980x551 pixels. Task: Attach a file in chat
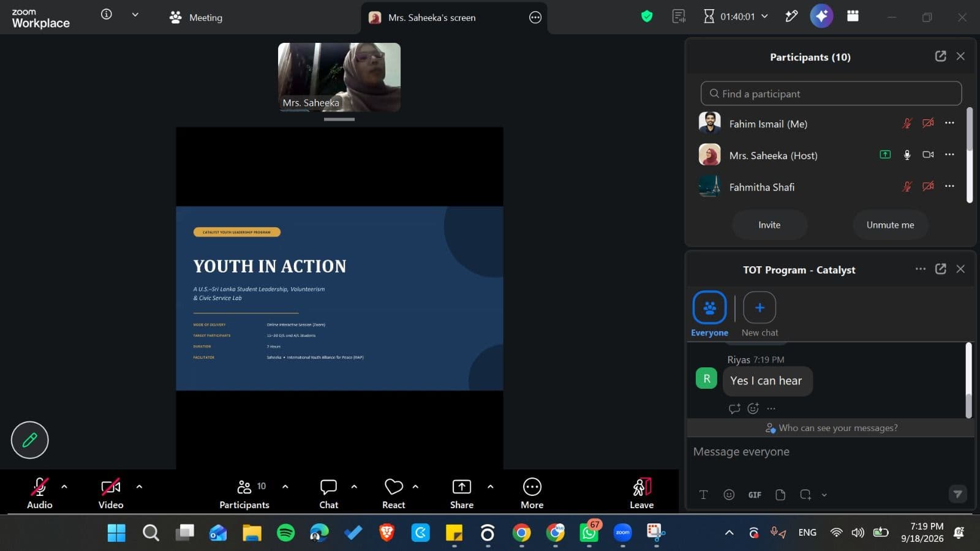(x=780, y=495)
